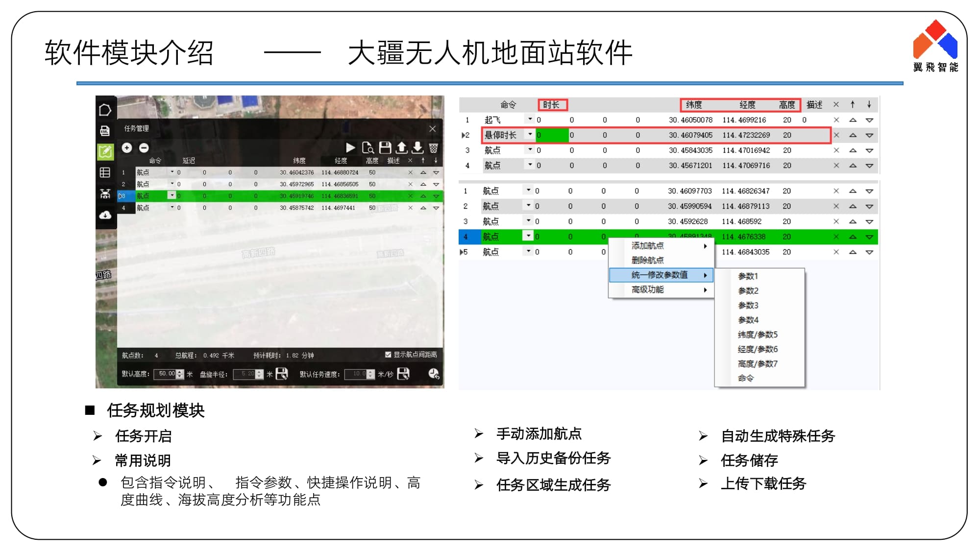Click the clear mission trash icon
Viewport: 980px width, 551px height.
(x=434, y=148)
